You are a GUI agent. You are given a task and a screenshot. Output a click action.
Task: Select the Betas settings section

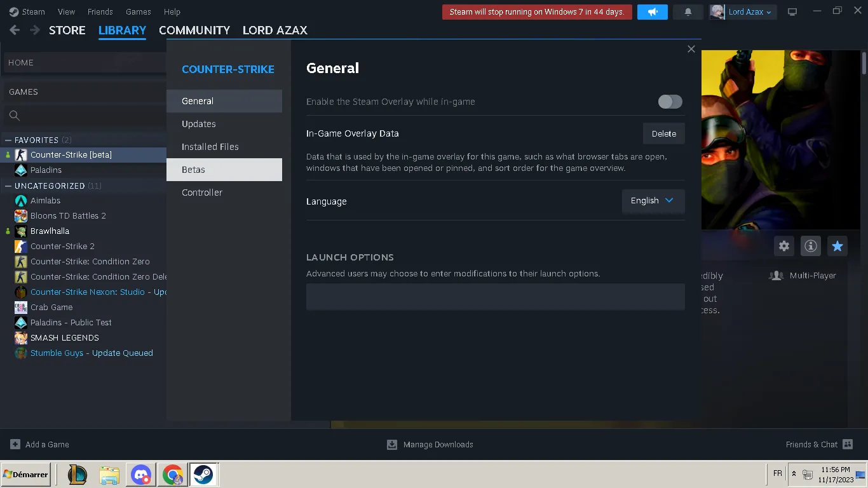click(x=224, y=170)
